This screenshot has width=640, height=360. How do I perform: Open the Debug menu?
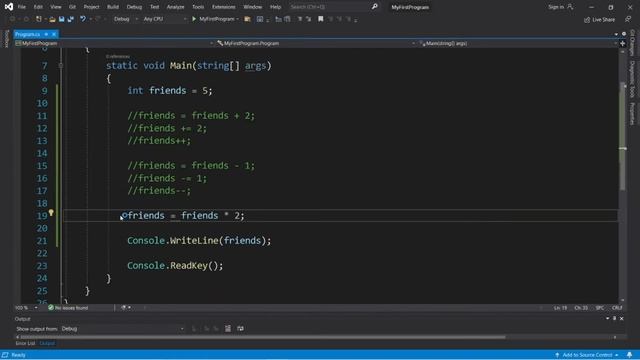(134, 7)
